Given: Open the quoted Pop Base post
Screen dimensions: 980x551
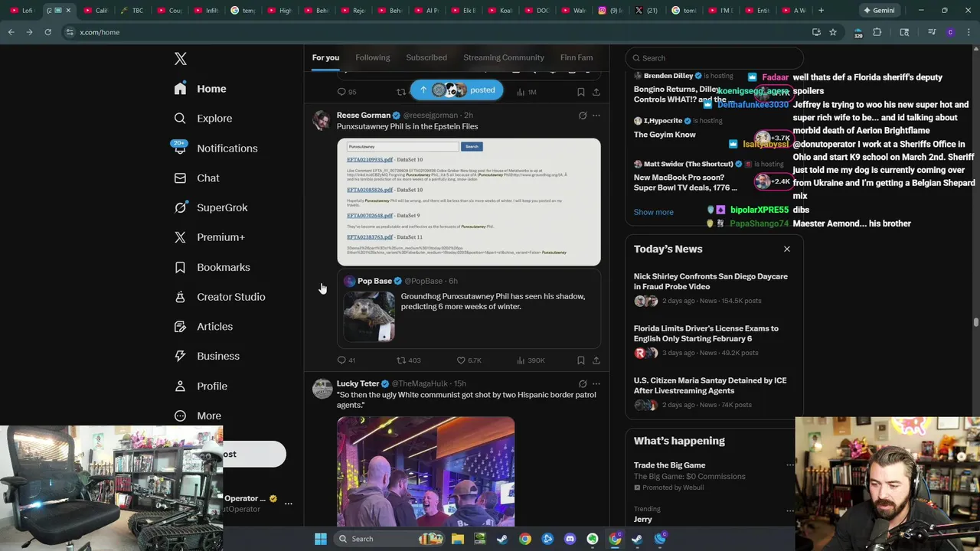Looking at the screenshot, I should 469,308.
